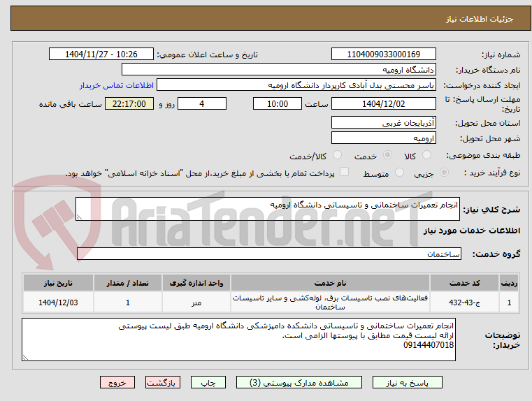Click the پاسخ به نیاز button
Viewport: 532px width, 401px height.
pyautogui.click(x=407, y=382)
